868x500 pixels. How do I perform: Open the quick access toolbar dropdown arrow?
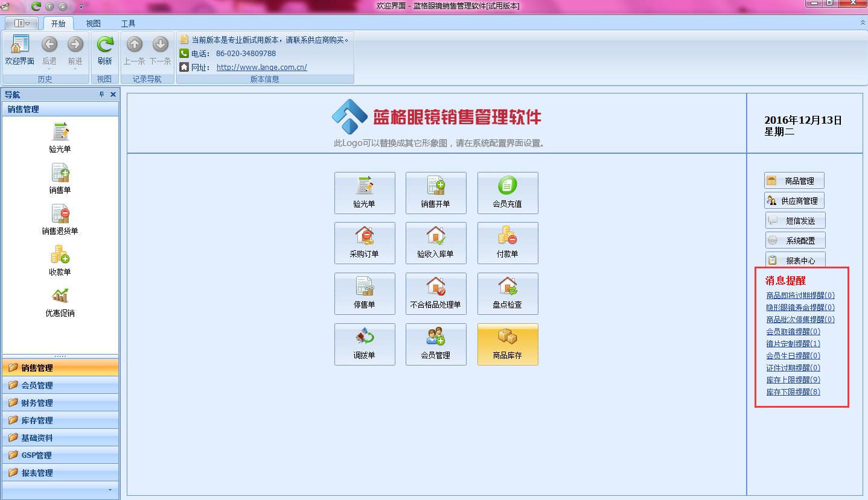tap(81, 7)
